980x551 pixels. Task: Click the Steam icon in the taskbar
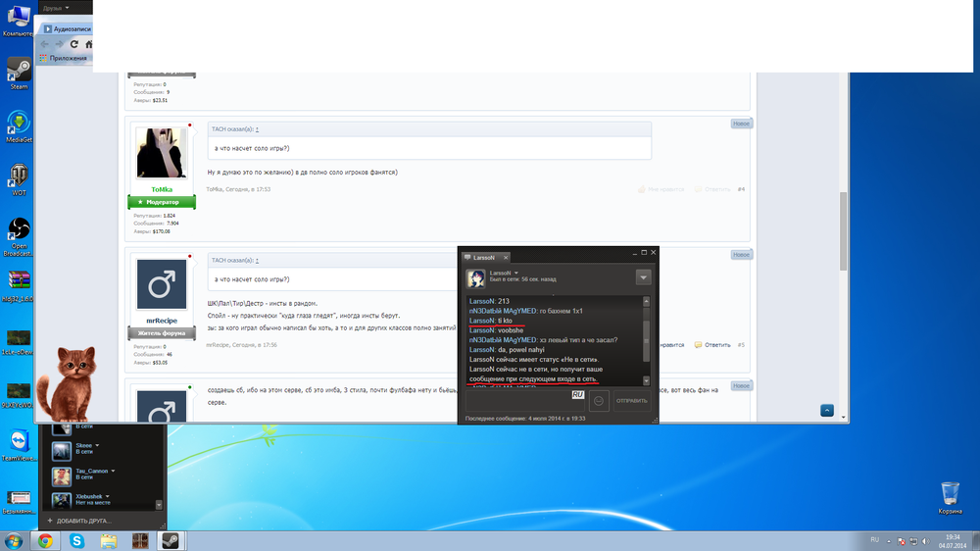tap(170, 540)
